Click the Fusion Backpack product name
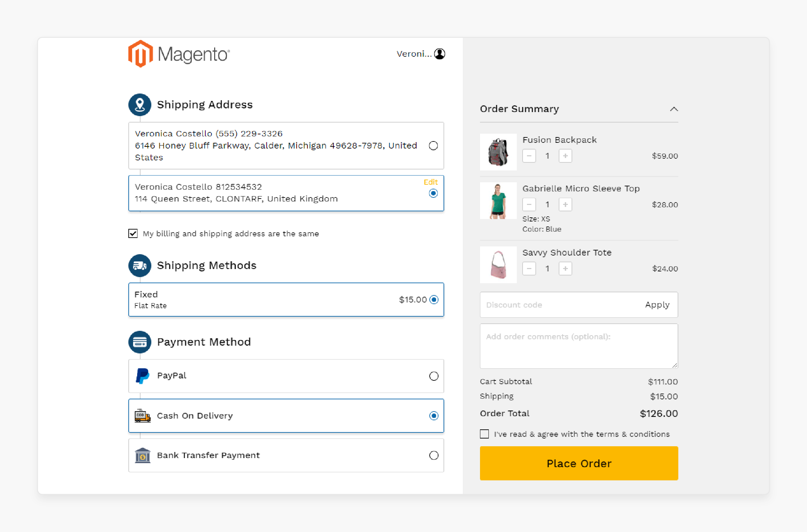Screen dimensions: 807x532 559,140
